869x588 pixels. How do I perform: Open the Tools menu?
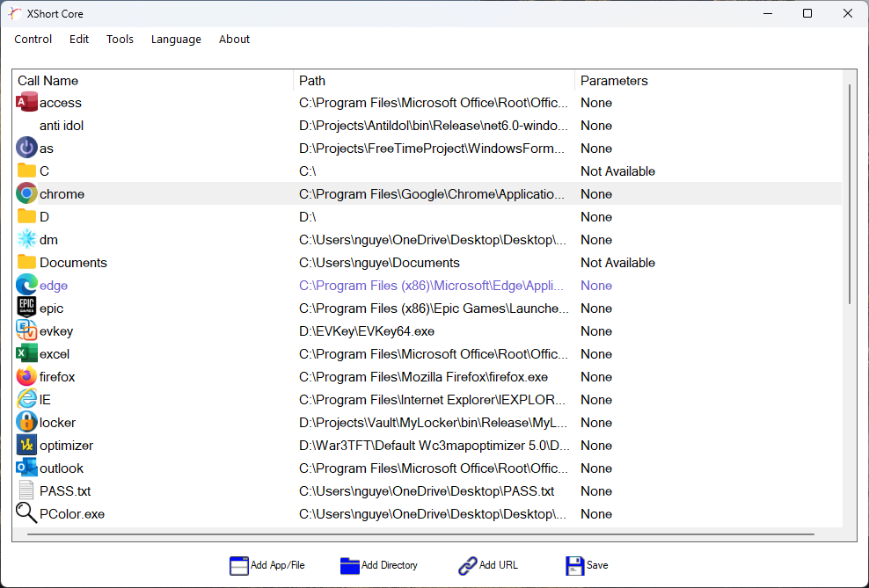[x=120, y=40]
